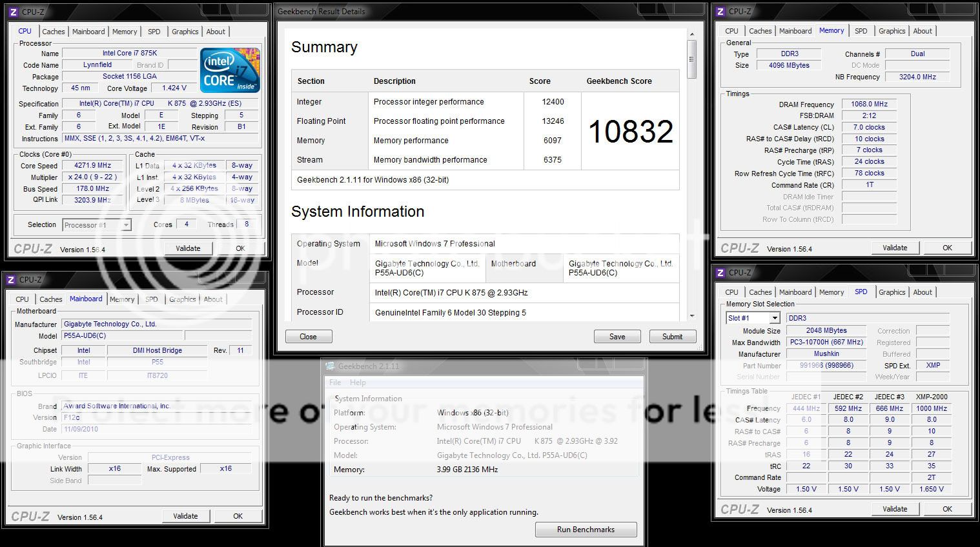Screen dimensions: 980x547
Task: Open the File menu in Geekbench
Action: (x=335, y=383)
